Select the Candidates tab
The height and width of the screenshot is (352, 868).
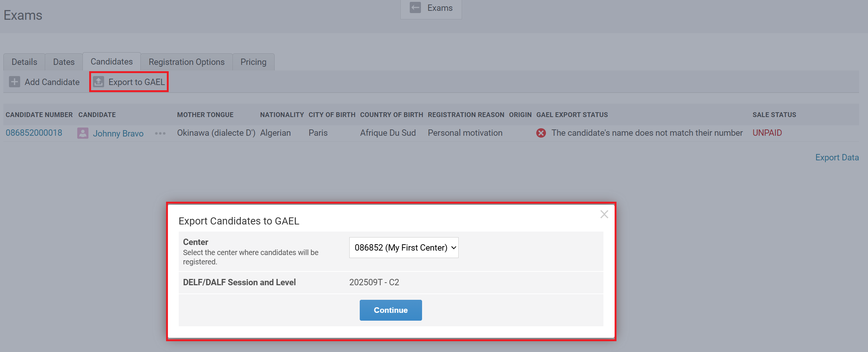click(112, 62)
